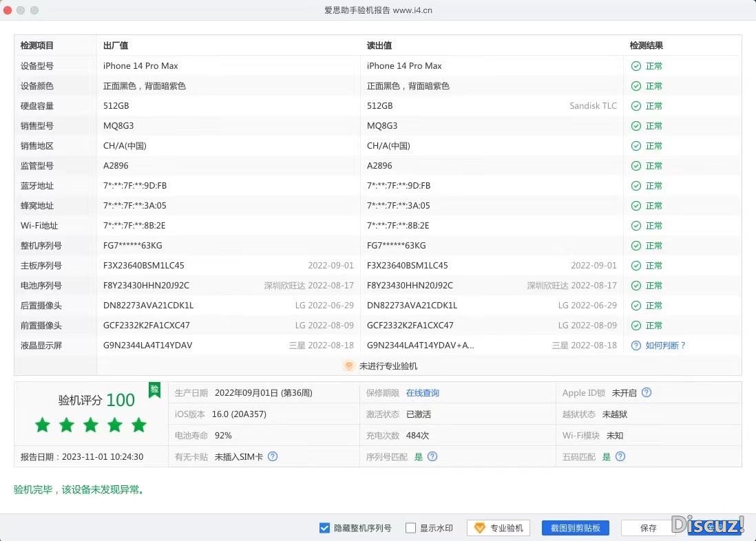756x541 pixels.
Task: Click the help icon next to Apple ID锁
Action: pos(647,392)
